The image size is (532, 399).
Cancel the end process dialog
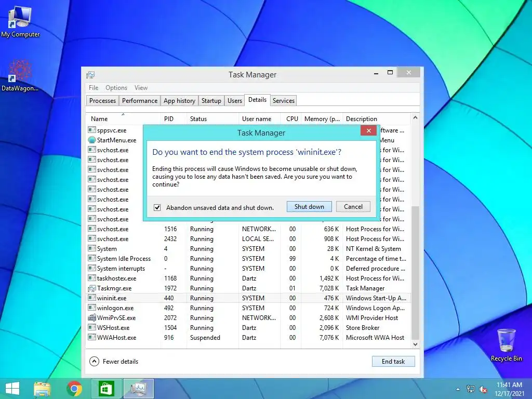(x=353, y=207)
